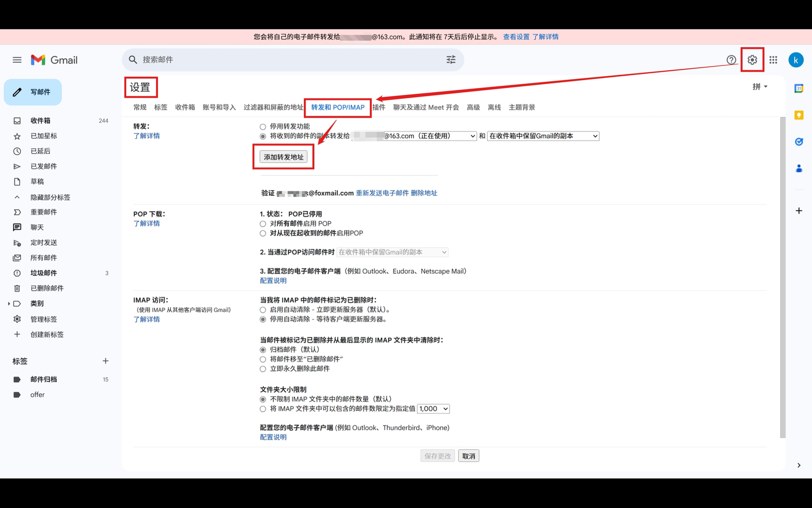The height and width of the screenshot is (508, 812).
Task: Select 停用自动清除 radio button
Action: (x=263, y=319)
